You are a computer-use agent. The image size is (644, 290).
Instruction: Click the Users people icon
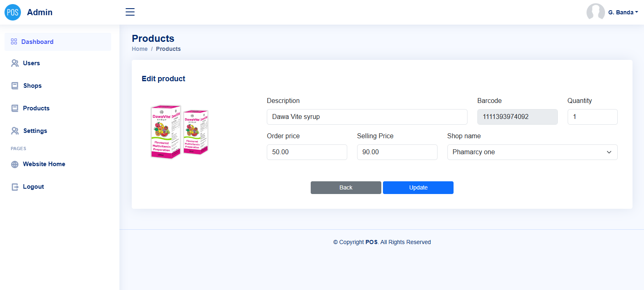coord(15,63)
